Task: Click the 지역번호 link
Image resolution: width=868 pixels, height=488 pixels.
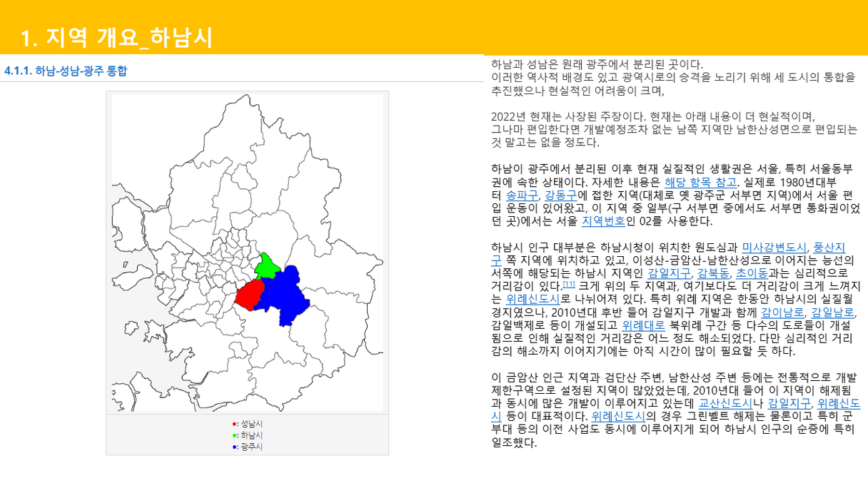Action: pyautogui.click(x=603, y=221)
